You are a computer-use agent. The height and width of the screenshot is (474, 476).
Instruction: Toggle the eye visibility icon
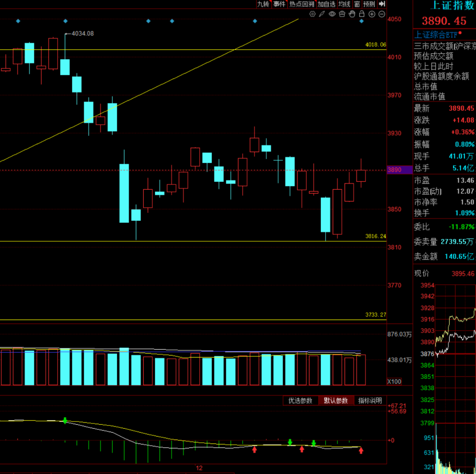[x=332, y=14]
